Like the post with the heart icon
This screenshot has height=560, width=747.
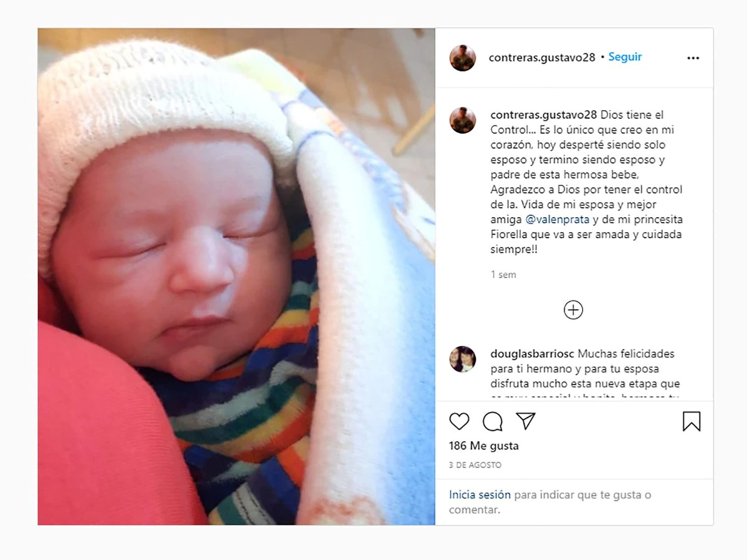click(459, 421)
